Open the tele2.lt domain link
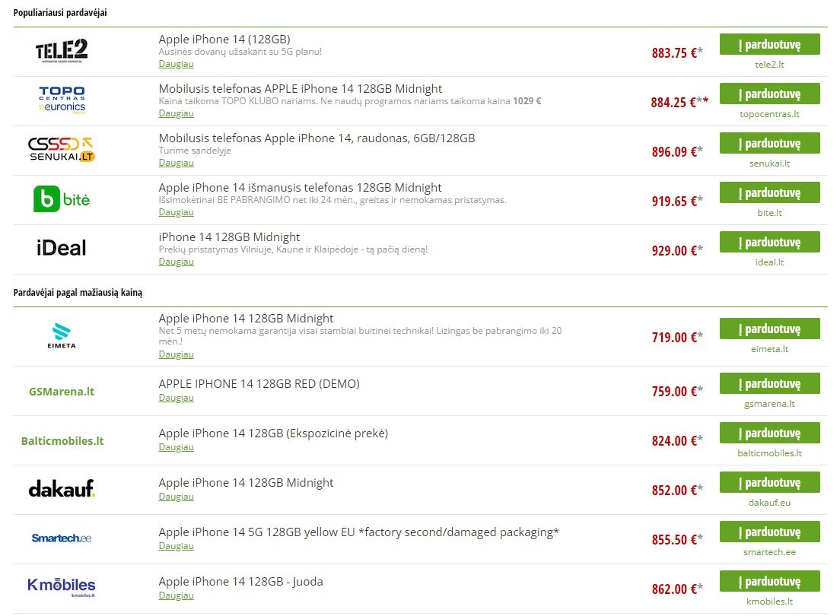Viewport: 840px width, 616px height. (x=769, y=65)
